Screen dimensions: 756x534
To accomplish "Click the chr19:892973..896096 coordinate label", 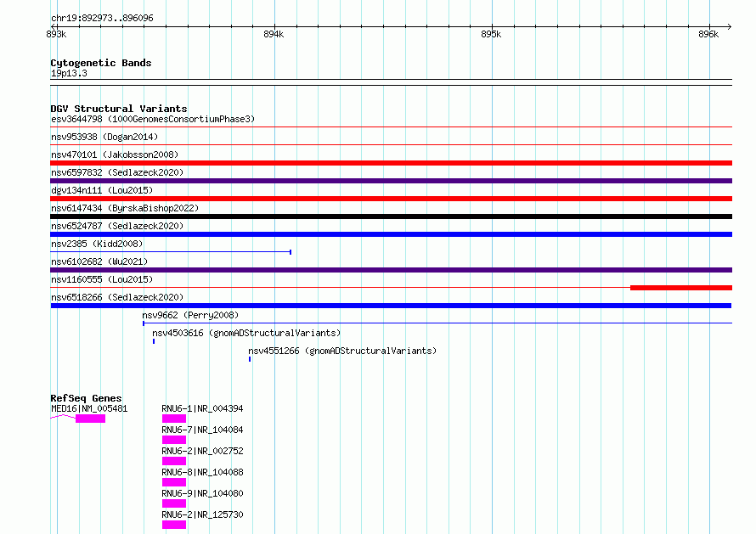I will 102,19.
